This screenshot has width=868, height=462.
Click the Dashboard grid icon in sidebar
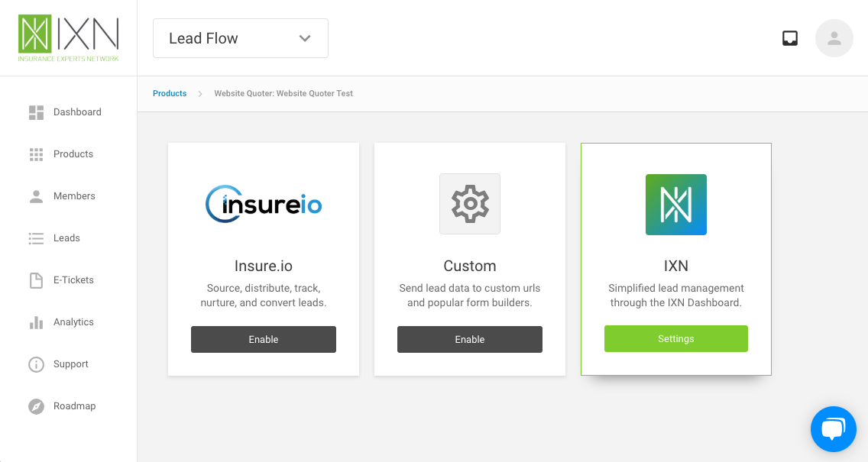[36, 112]
